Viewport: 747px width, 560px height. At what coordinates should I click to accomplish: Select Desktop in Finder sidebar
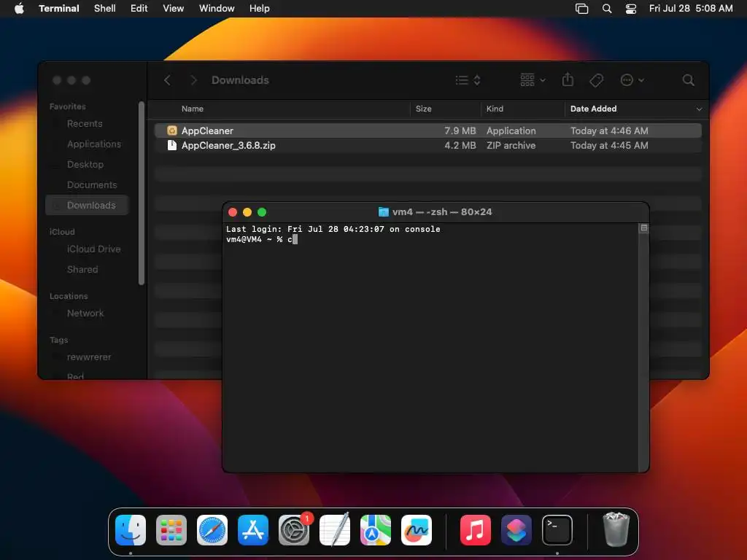click(x=88, y=164)
